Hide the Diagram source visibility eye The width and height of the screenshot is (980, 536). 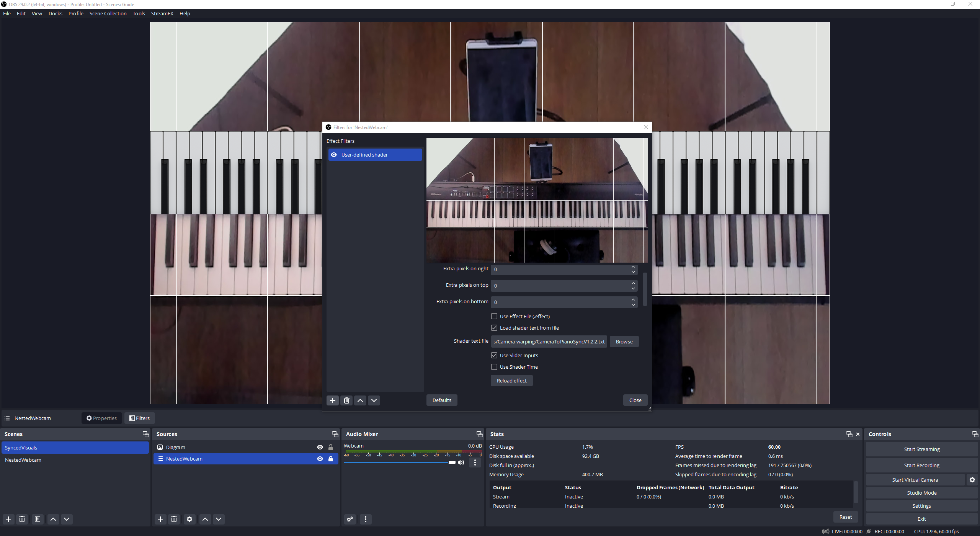pyautogui.click(x=320, y=447)
